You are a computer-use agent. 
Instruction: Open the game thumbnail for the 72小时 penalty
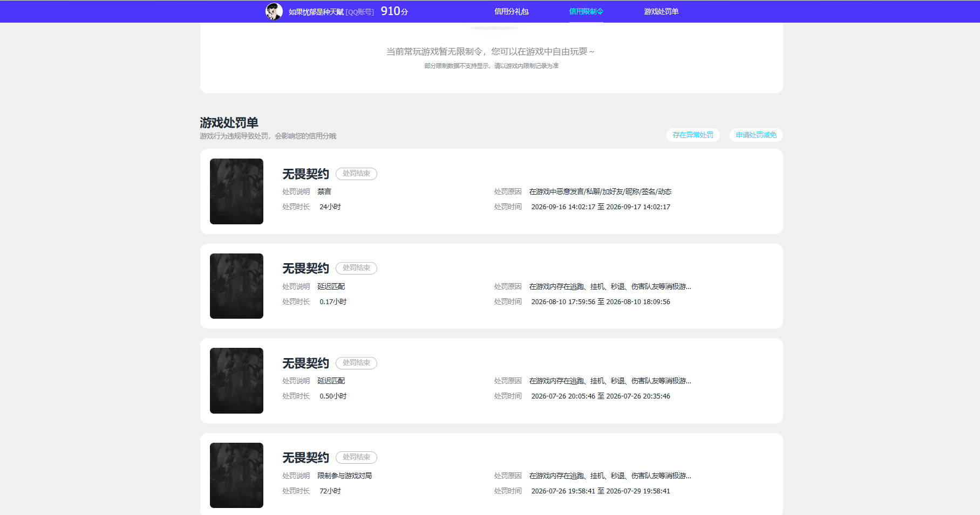tap(236, 475)
